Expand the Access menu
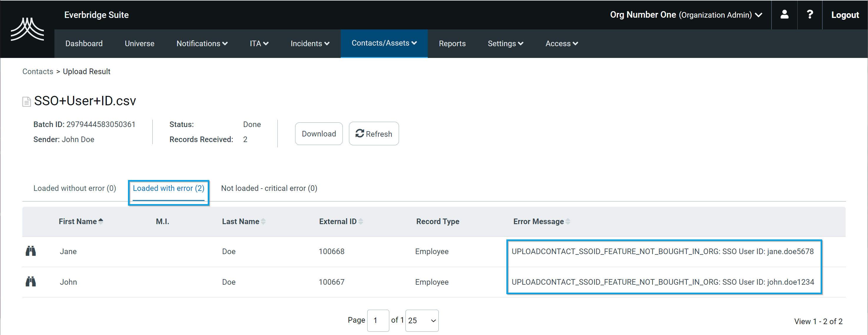 562,44
